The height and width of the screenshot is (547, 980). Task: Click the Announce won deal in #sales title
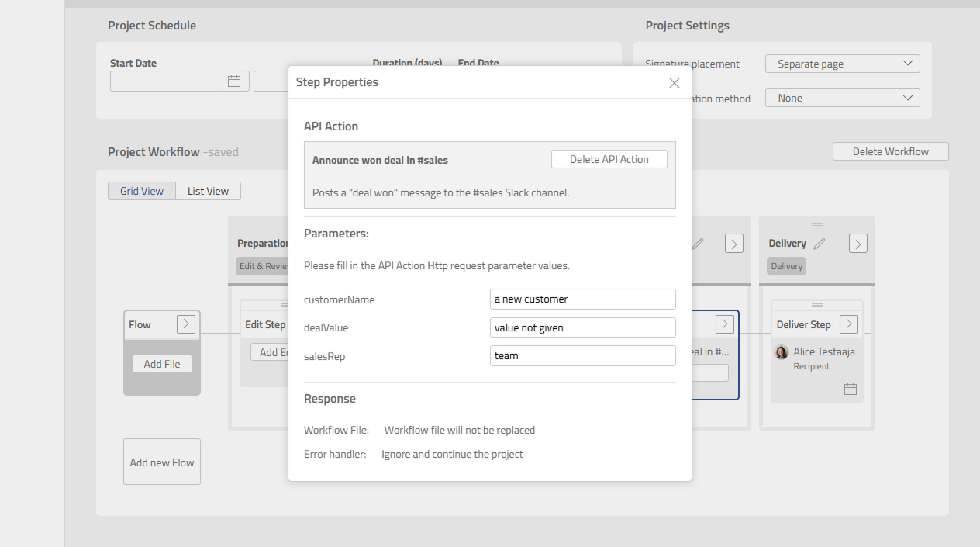click(x=380, y=160)
